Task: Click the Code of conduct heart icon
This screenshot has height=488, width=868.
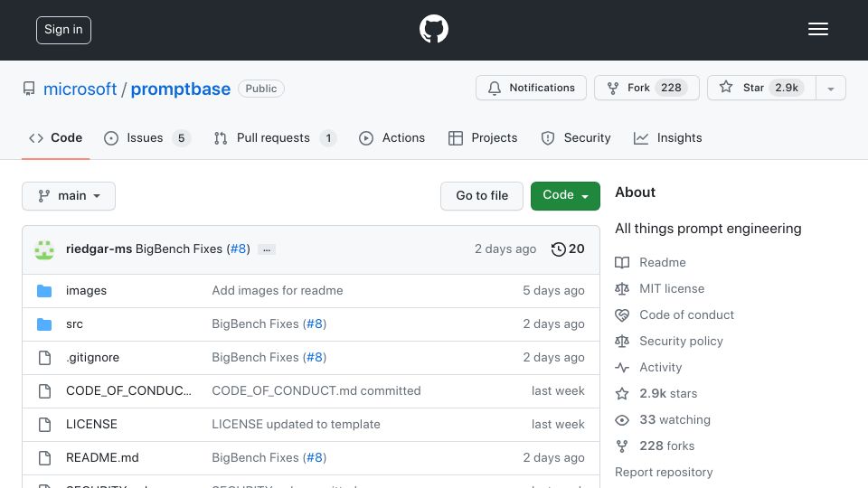Action: 622,314
